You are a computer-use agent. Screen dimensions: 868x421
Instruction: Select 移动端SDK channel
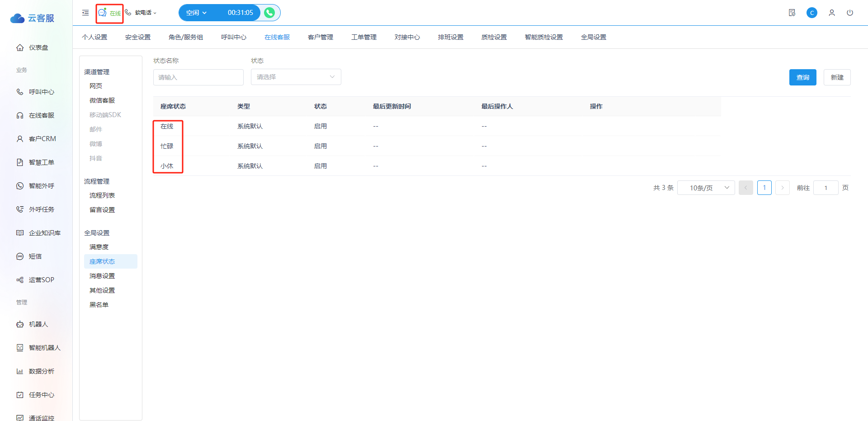tap(105, 115)
